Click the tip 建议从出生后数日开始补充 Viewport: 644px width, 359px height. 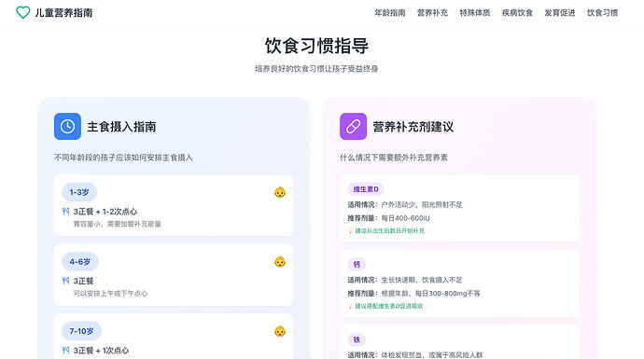(390, 231)
